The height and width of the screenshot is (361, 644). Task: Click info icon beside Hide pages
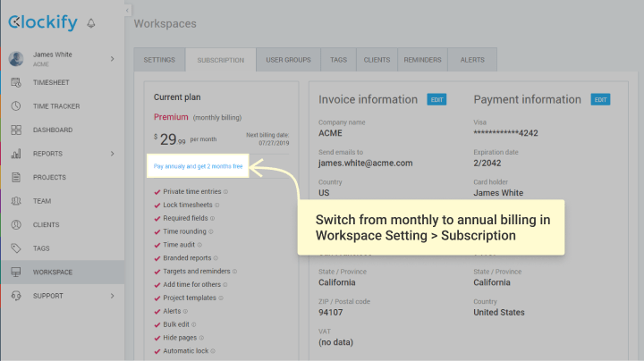(201, 338)
